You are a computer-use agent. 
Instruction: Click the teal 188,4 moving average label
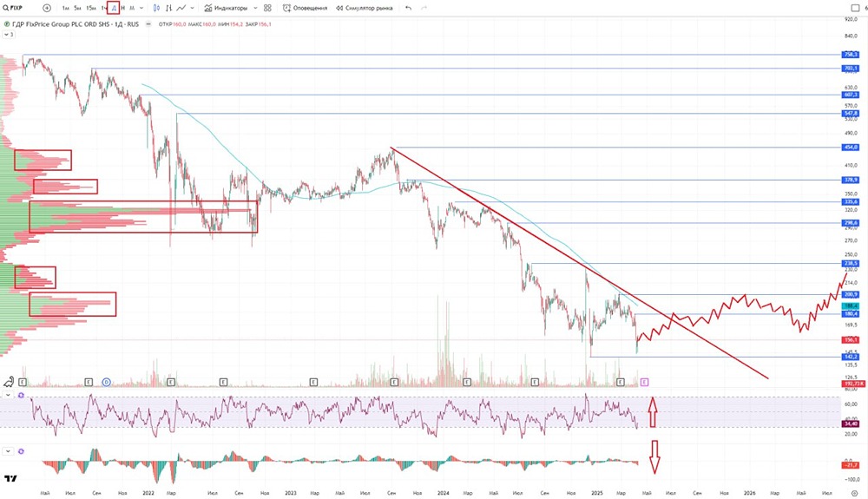tap(851, 306)
